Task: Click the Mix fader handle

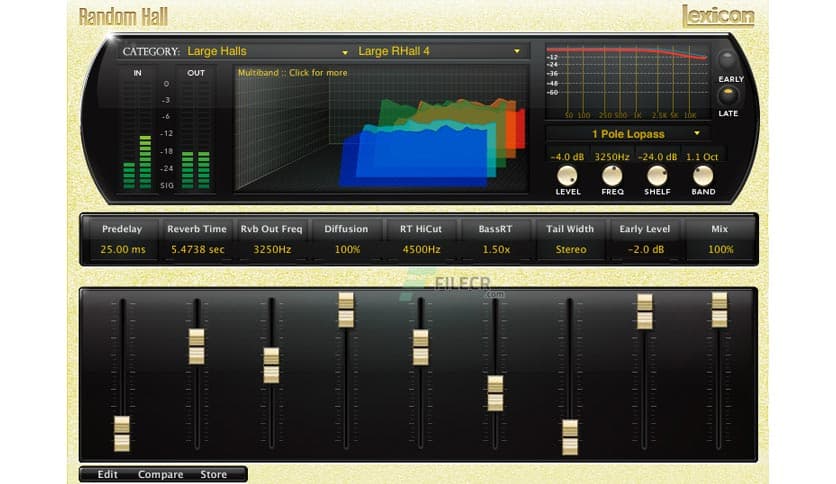Action: coord(719,310)
